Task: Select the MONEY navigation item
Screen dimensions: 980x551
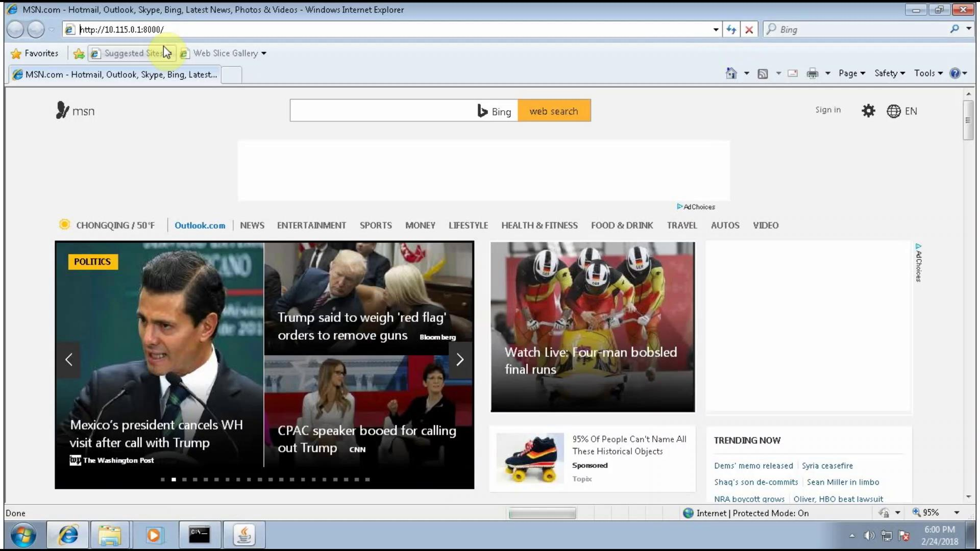Action: pos(420,226)
